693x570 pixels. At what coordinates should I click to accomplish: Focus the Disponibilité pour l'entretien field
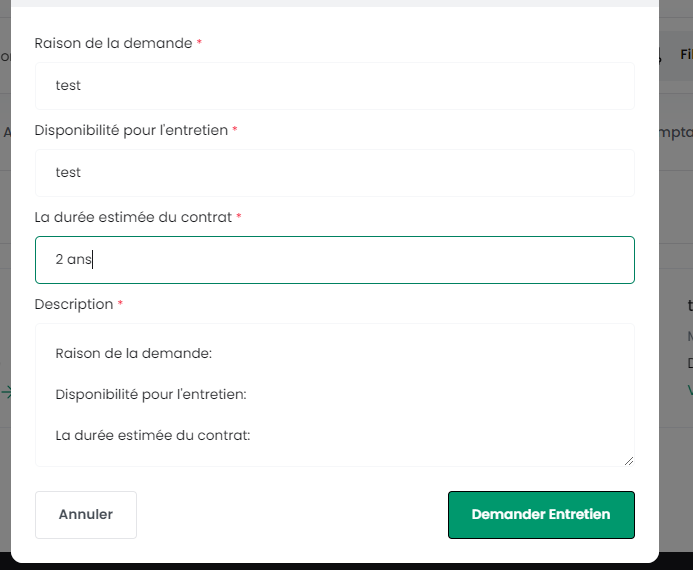[335, 173]
